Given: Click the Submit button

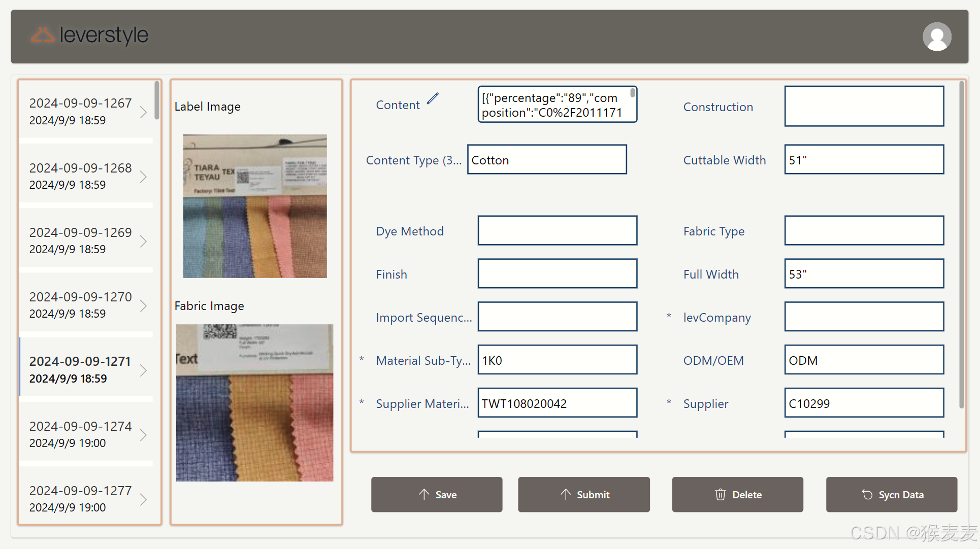Looking at the screenshot, I should (583, 494).
